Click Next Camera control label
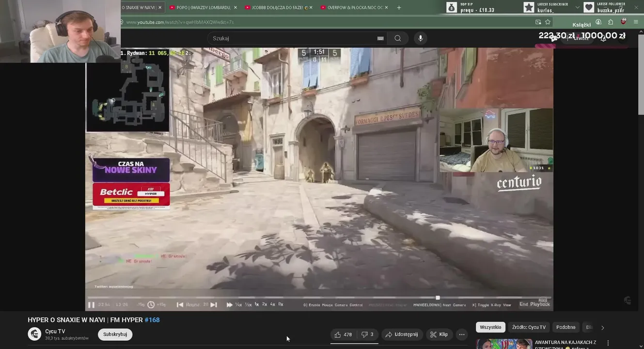 439,305
